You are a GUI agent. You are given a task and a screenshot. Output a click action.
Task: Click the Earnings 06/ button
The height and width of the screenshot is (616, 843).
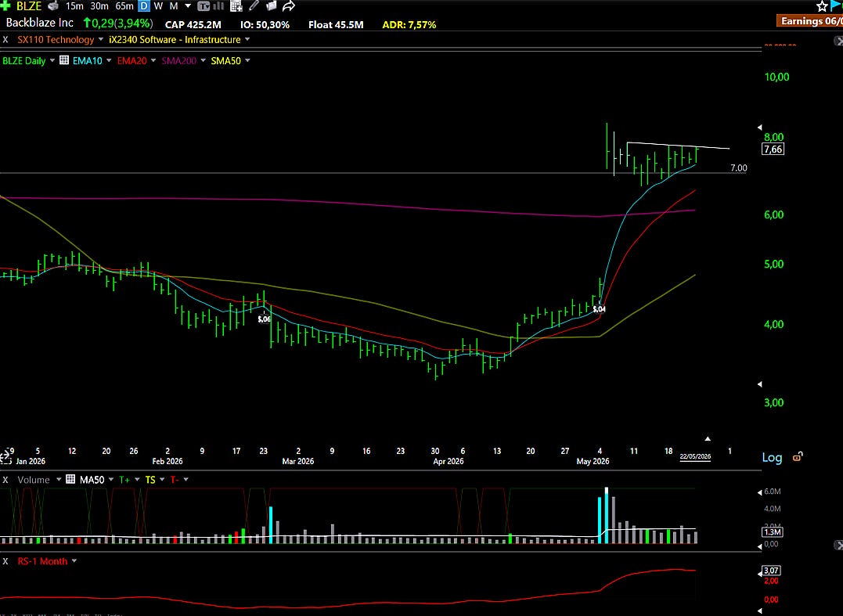pyautogui.click(x=809, y=21)
